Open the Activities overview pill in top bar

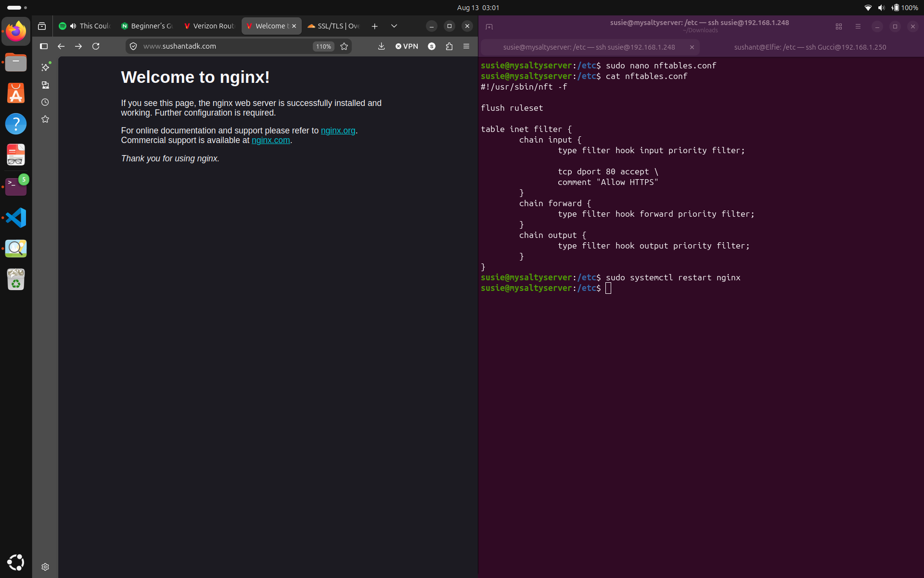point(17,8)
